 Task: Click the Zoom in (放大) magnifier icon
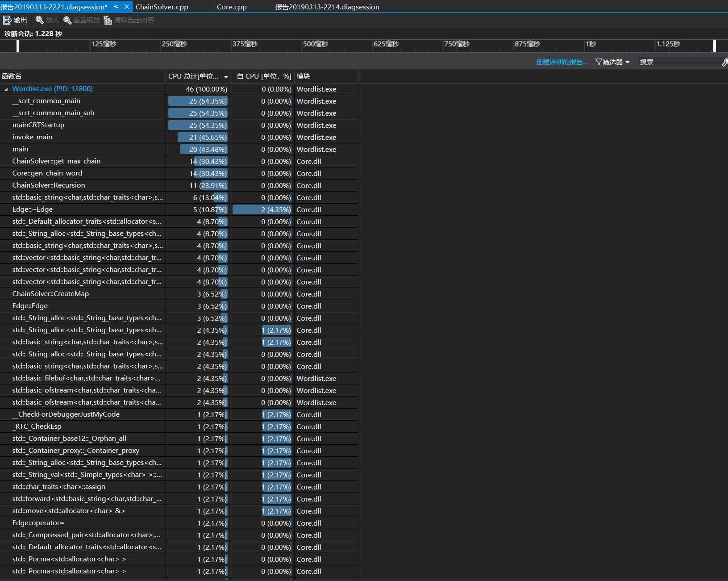click(x=40, y=20)
